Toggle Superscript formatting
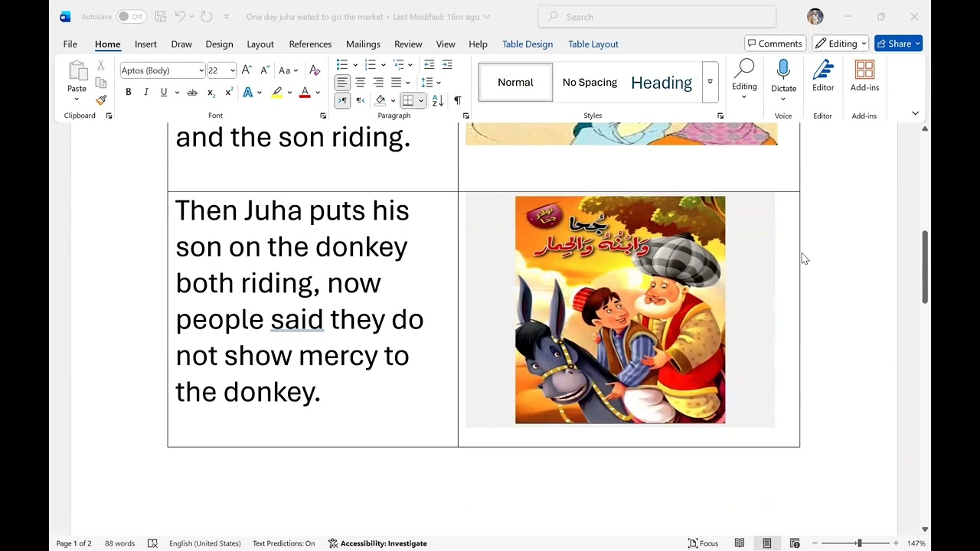This screenshot has height=551, width=980. click(x=229, y=93)
